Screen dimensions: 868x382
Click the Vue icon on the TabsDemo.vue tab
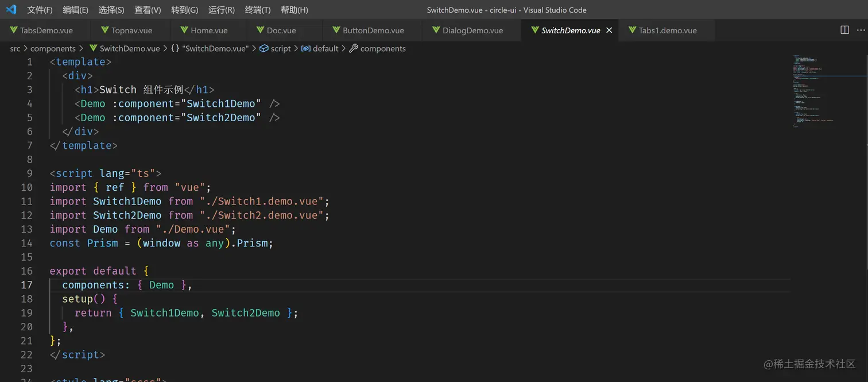13,30
